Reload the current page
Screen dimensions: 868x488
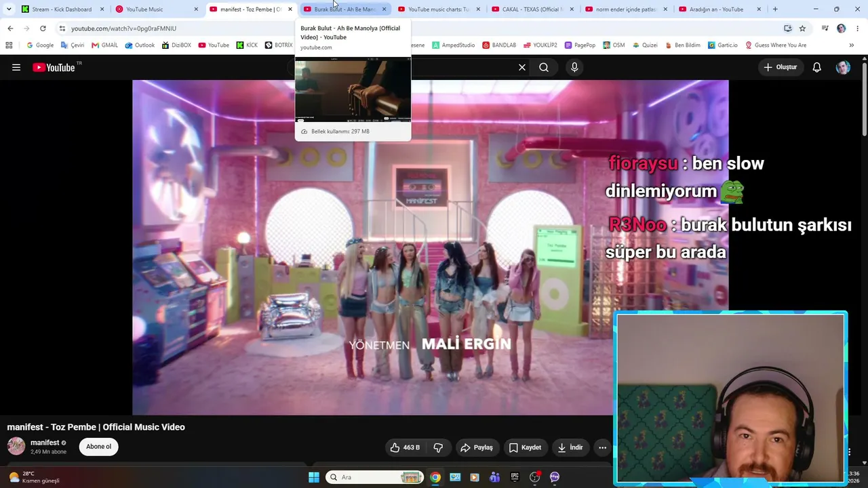point(43,28)
